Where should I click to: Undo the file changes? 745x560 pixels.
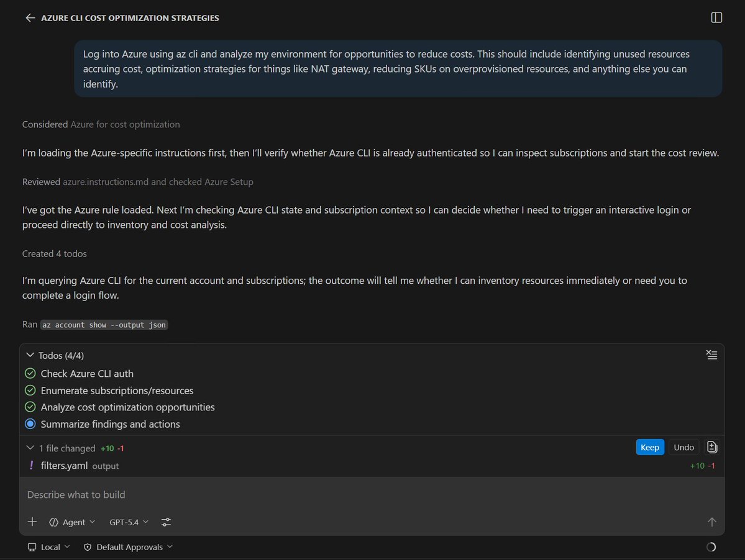click(683, 447)
